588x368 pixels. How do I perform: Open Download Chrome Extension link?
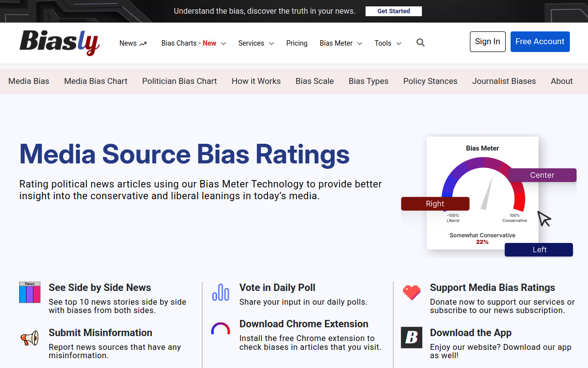[x=304, y=324]
